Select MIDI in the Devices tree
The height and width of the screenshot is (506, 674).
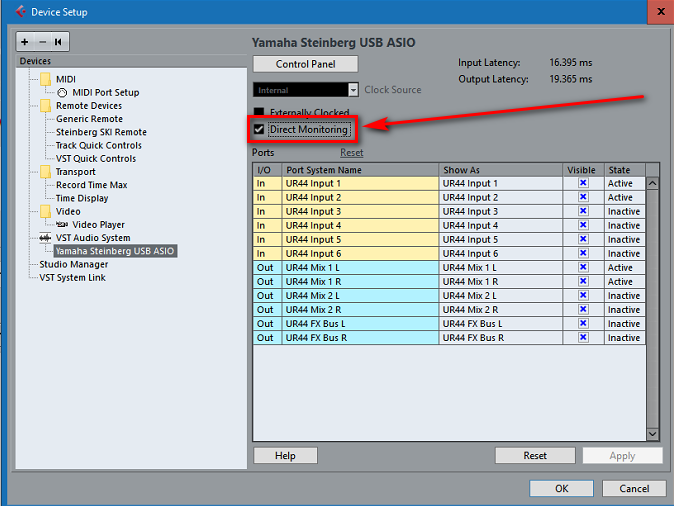[66, 79]
